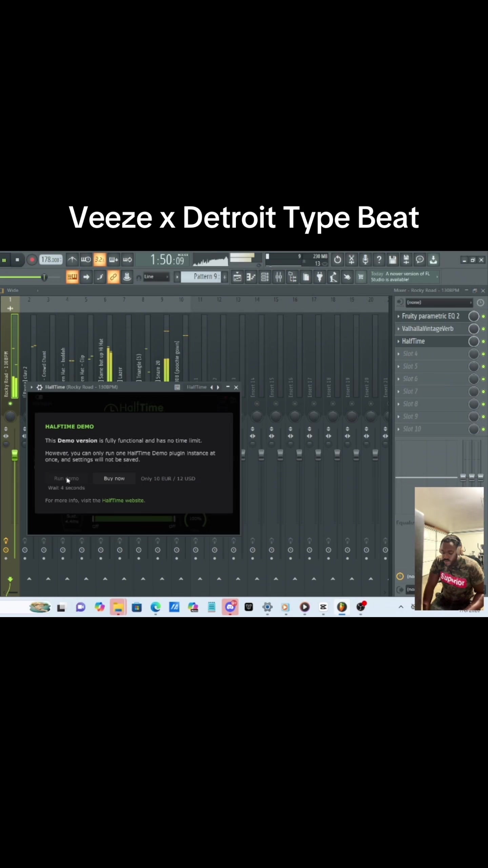The width and height of the screenshot is (488, 868).
Task: Expand the HalfTime mixer slot arrow
Action: pyautogui.click(x=399, y=341)
